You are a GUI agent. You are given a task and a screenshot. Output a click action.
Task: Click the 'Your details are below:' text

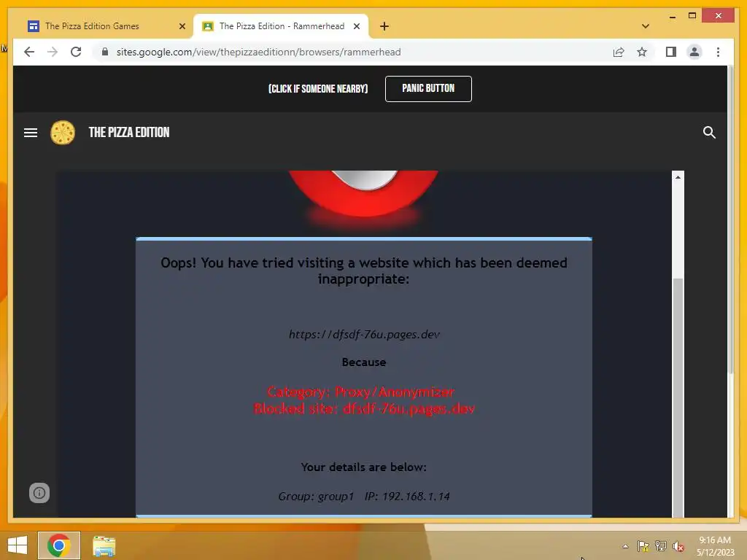(363, 467)
